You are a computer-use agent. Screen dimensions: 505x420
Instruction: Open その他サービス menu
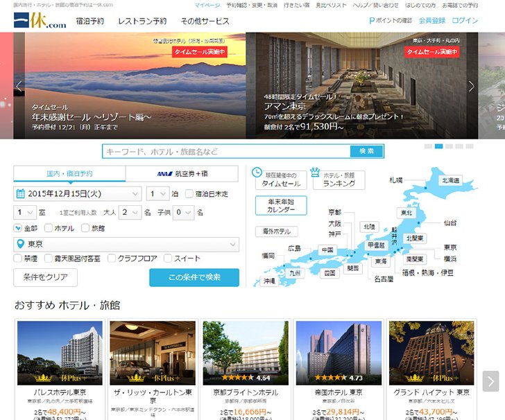tap(205, 21)
